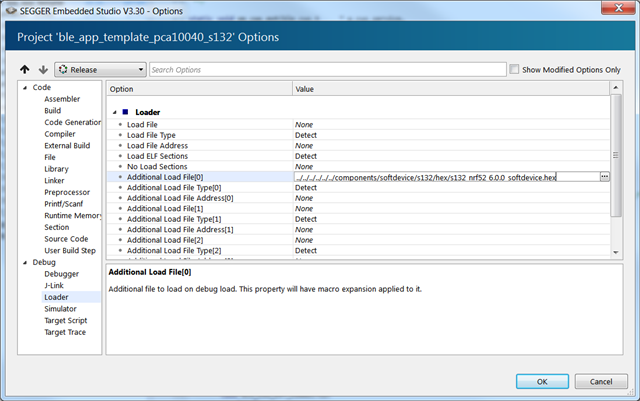Close the Options dialog window
The width and height of the screenshot is (640, 401).
(x=618, y=8)
